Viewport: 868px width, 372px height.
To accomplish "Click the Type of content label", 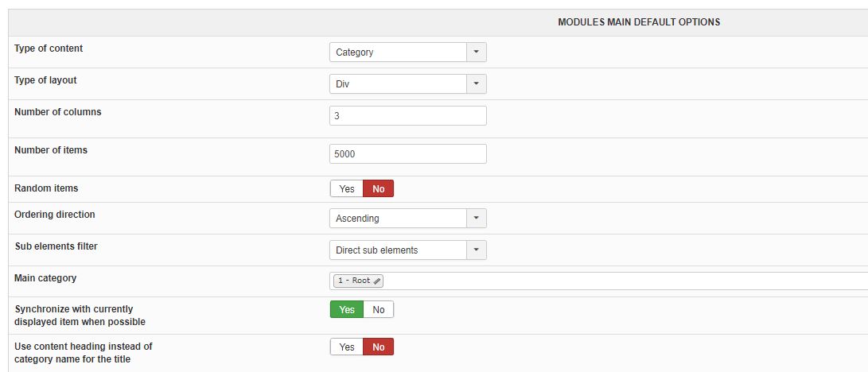I will pos(49,48).
